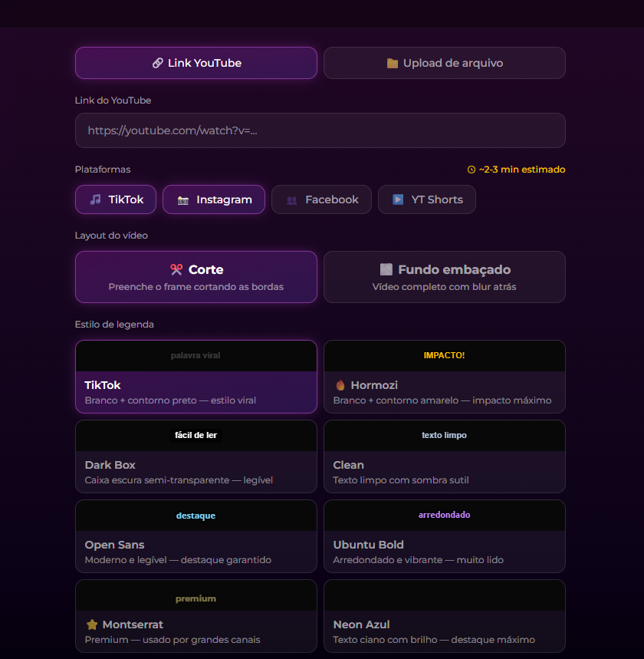This screenshot has height=659, width=644.
Task: Click 'Texto limpo com sombra sutil'
Action: (x=401, y=480)
